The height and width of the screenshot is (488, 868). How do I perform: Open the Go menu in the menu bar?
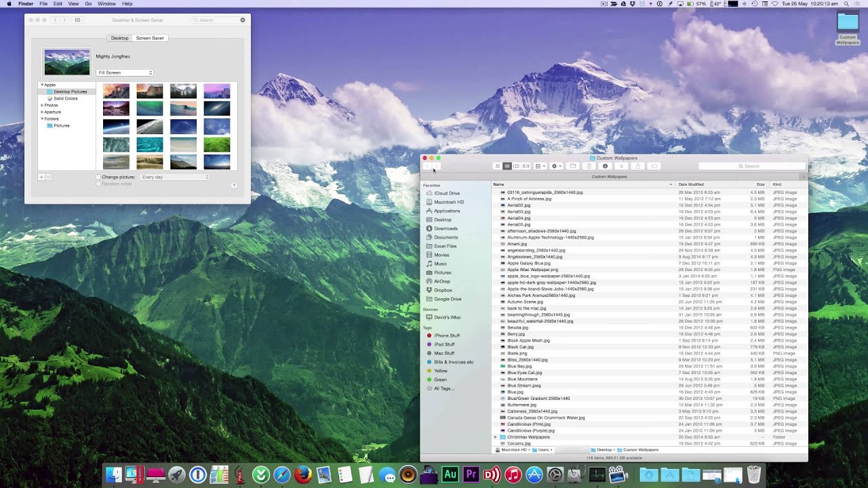tap(87, 3)
